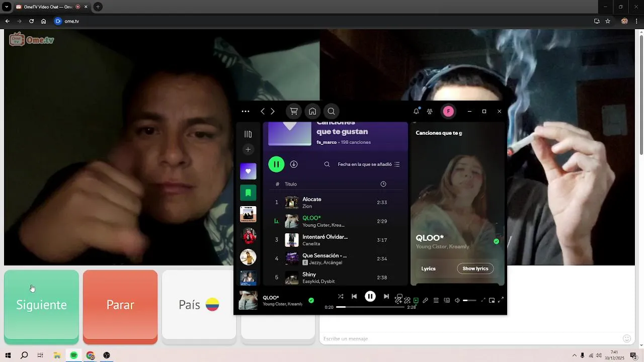644x362 pixels.
Task: Open the Spotify profile avatar menu
Action: coord(448,112)
